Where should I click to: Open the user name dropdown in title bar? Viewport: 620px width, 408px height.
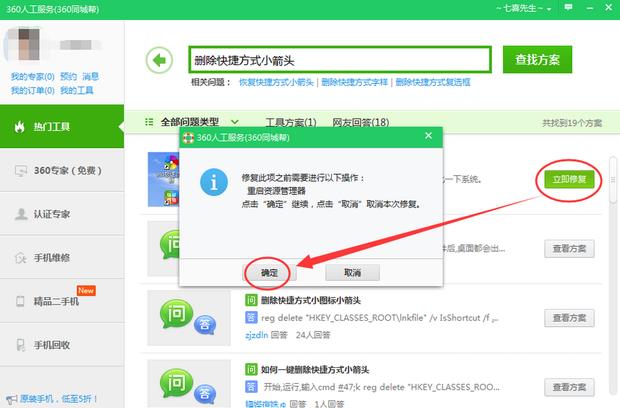tap(524, 8)
